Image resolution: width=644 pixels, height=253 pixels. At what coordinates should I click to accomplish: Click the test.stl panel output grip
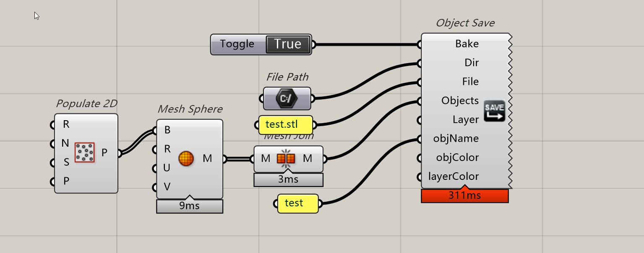click(315, 125)
